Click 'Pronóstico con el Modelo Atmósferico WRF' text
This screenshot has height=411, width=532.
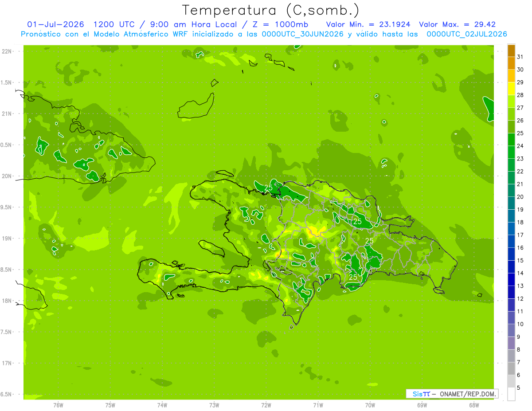tap(105, 34)
